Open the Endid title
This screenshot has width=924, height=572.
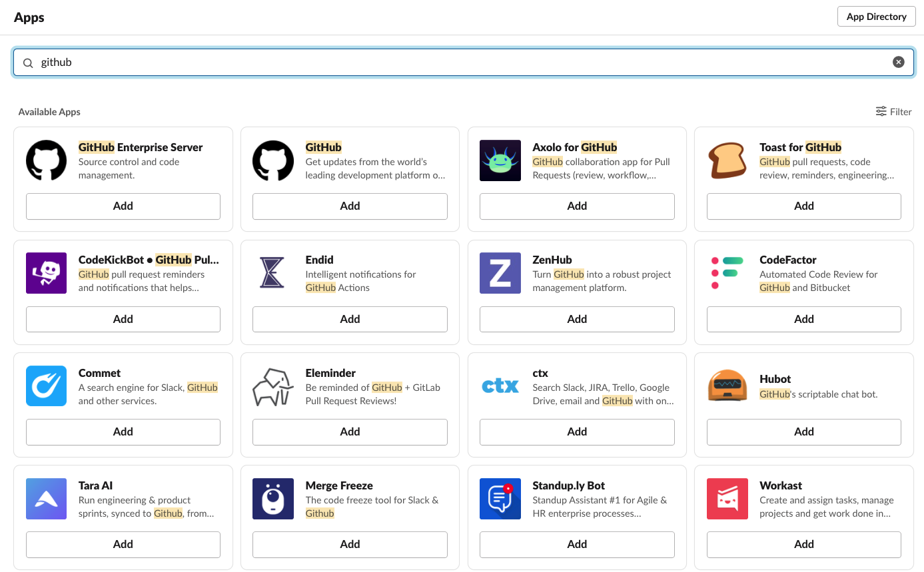tap(320, 260)
